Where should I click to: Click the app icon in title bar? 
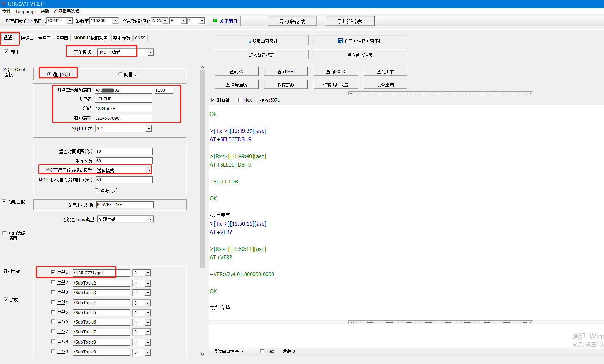[x=4, y=4]
